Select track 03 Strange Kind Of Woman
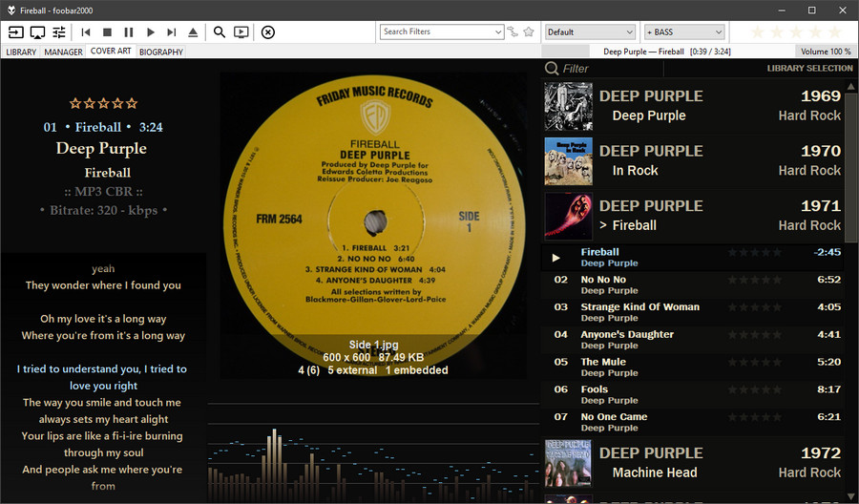Screen dimensions: 859x504 [x=693, y=312]
